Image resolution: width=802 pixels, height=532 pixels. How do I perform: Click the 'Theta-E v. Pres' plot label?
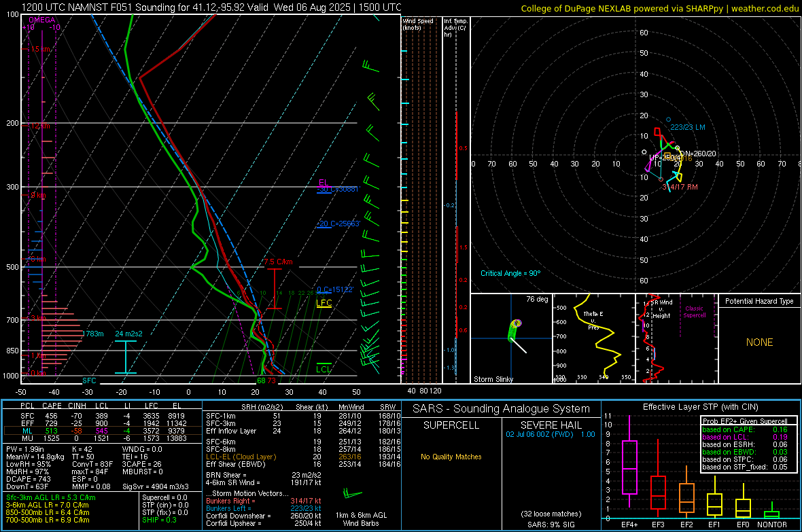pyautogui.click(x=593, y=320)
